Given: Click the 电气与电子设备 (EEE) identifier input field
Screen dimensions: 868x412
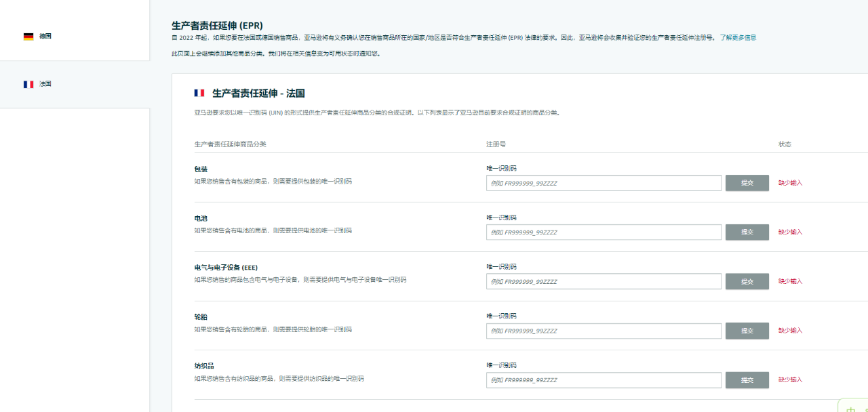Looking at the screenshot, I should [604, 282].
